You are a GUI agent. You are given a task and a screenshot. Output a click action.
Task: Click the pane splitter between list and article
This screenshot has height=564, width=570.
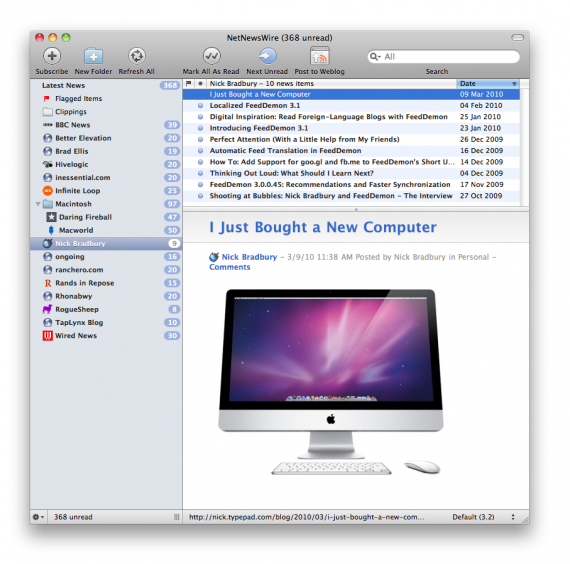pos(356,209)
